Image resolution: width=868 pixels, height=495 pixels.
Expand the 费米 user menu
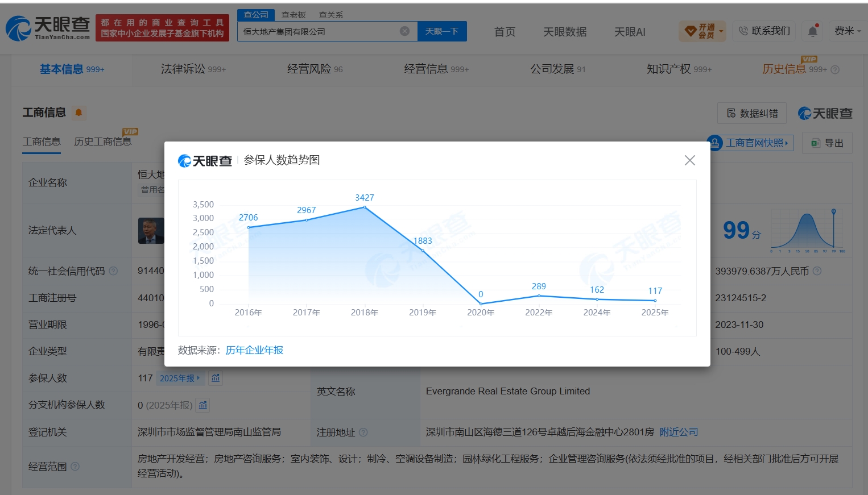(x=848, y=31)
